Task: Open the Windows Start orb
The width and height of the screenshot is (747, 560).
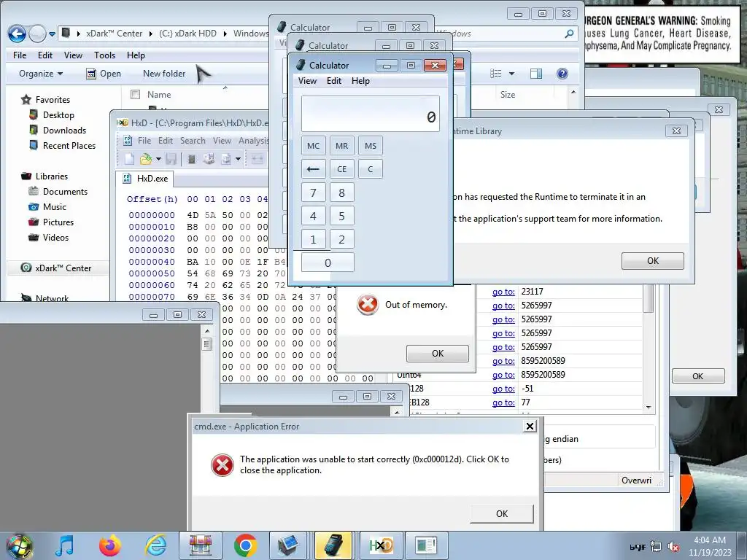Action: [19, 546]
